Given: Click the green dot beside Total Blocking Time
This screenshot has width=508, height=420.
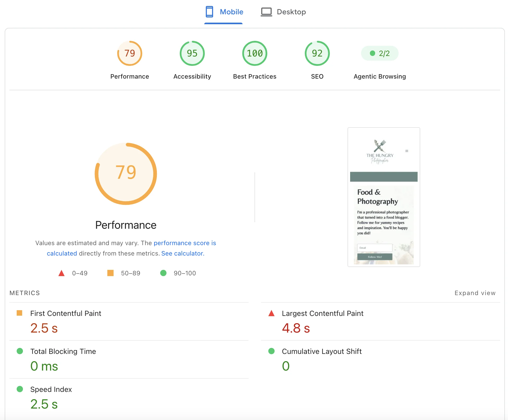Looking at the screenshot, I should coord(20,351).
